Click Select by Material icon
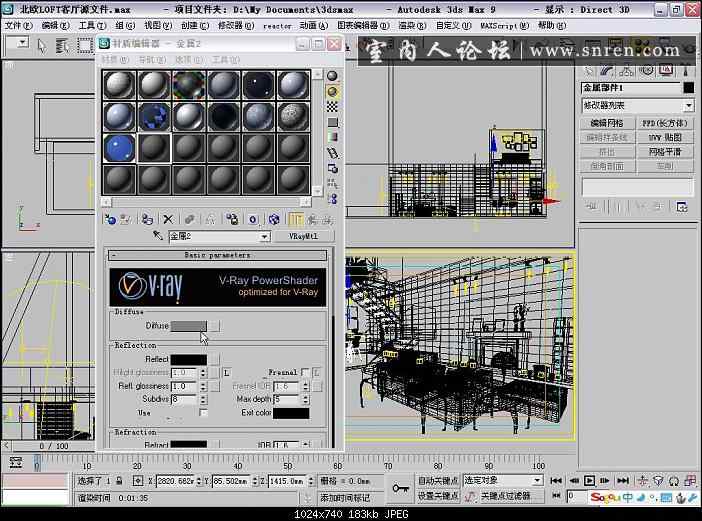 (332, 184)
